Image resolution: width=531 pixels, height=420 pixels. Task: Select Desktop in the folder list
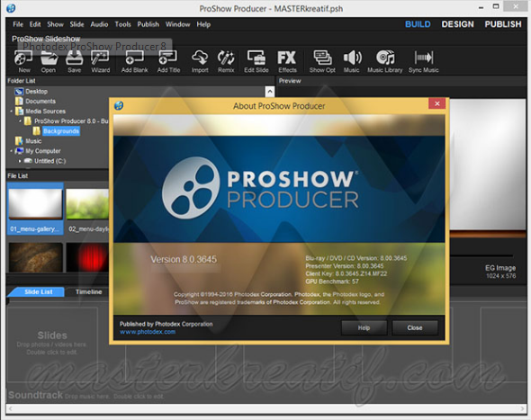[36, 92]
